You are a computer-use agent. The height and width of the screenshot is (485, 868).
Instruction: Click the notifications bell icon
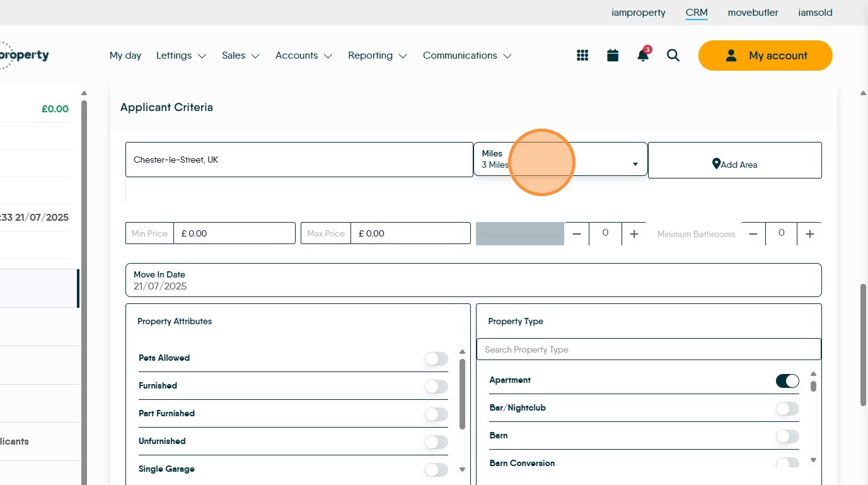(642, 56)
